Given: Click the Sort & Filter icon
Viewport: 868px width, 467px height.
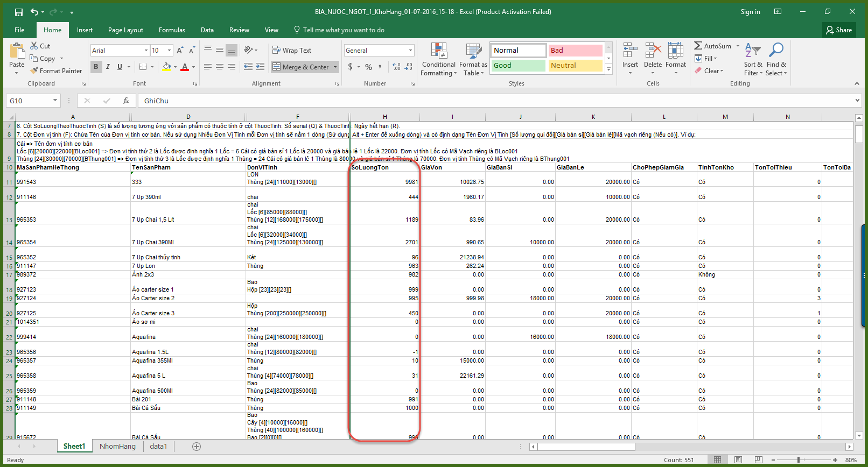Looking at the screenshot, I should (752, 51).
